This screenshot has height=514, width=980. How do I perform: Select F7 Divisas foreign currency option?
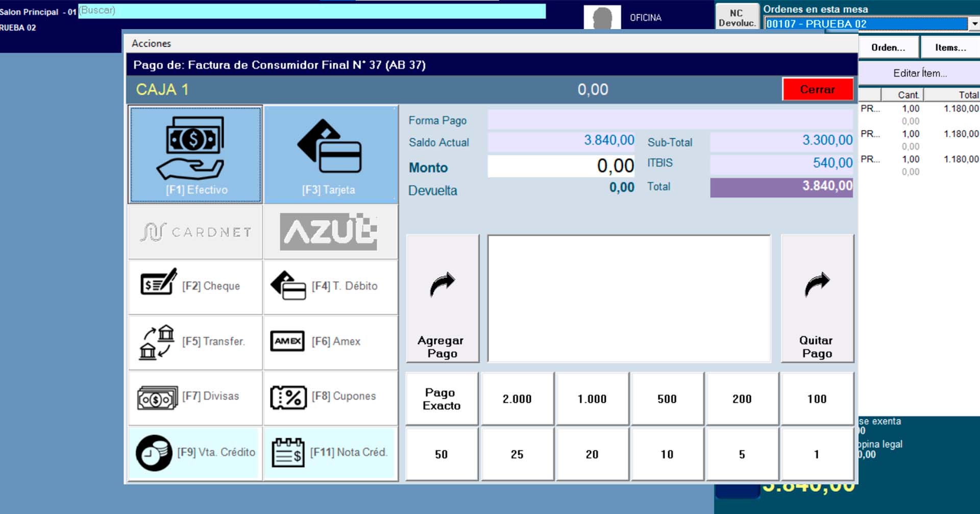195,397
